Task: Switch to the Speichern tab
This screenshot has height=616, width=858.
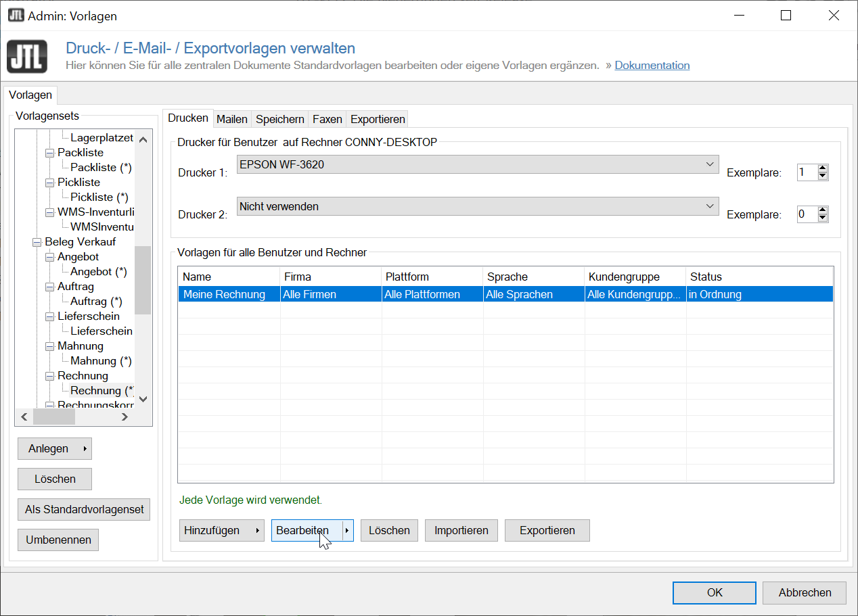Action: [279, 119]
